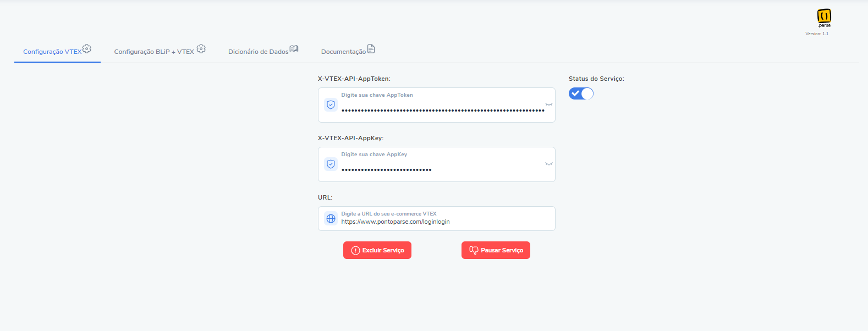The width and height of the screenshot is (868, 331).
Task: Click the X-VTEX-API-AppToken label
Action: pos(354,79)
